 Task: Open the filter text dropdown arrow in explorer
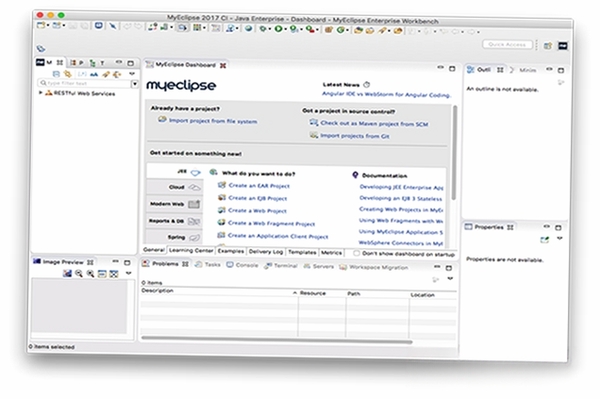(135, 83)
